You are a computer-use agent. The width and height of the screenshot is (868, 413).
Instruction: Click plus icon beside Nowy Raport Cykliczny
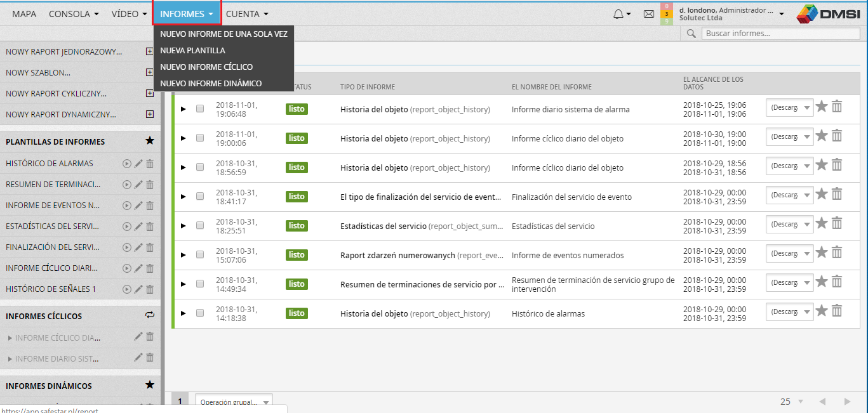coord(150,94)
